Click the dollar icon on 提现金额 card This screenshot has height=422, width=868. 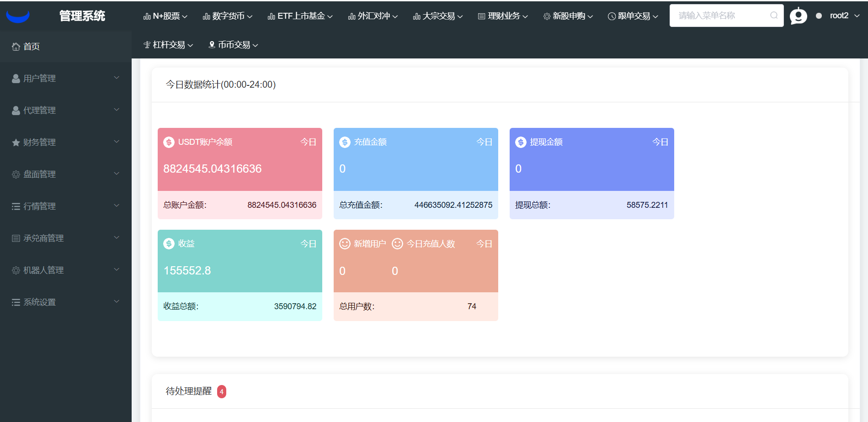tap(521, 142)
